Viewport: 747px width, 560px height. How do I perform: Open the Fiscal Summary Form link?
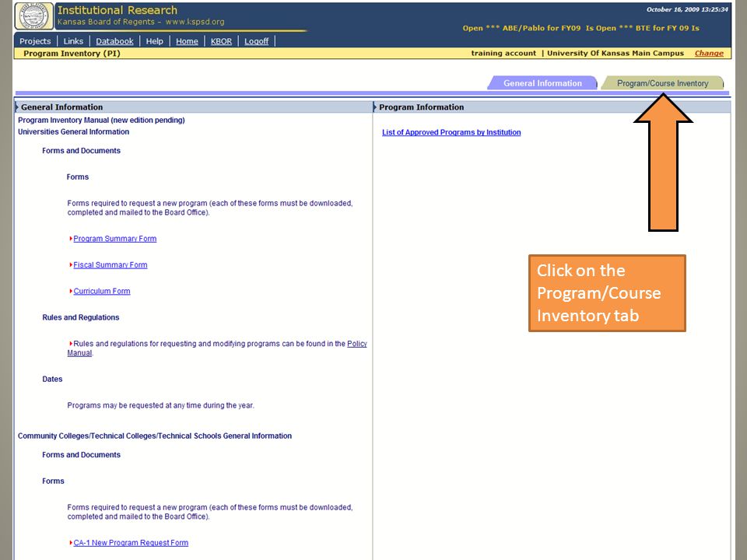pos(110,264)
